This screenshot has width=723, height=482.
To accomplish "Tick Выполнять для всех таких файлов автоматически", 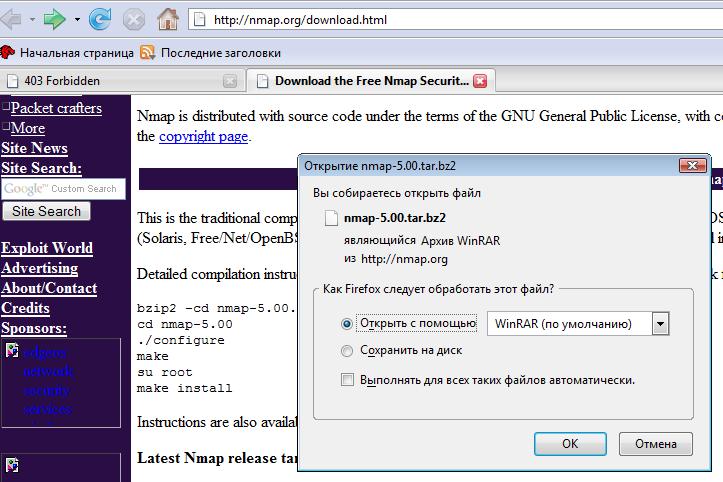I will (347, 380).
